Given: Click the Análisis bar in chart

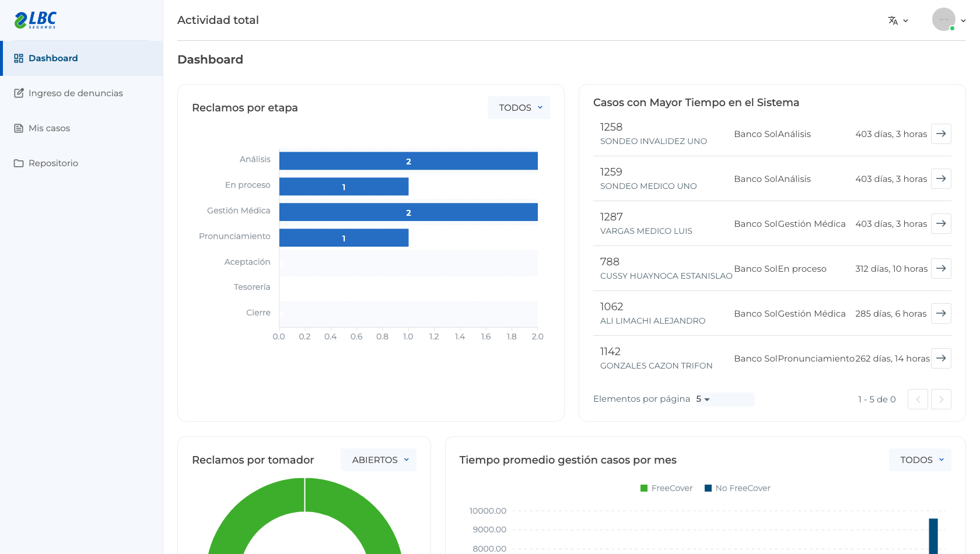Looking at the screenshot, I should tap(408, 161).
